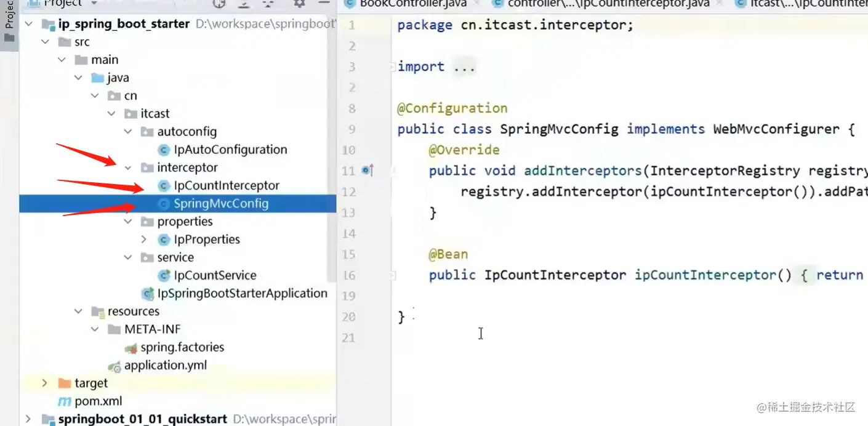The height and width of the screenshot is (426, 868).
Task: Click the override gutter icon on line 11
Action: tap(368, 171)
